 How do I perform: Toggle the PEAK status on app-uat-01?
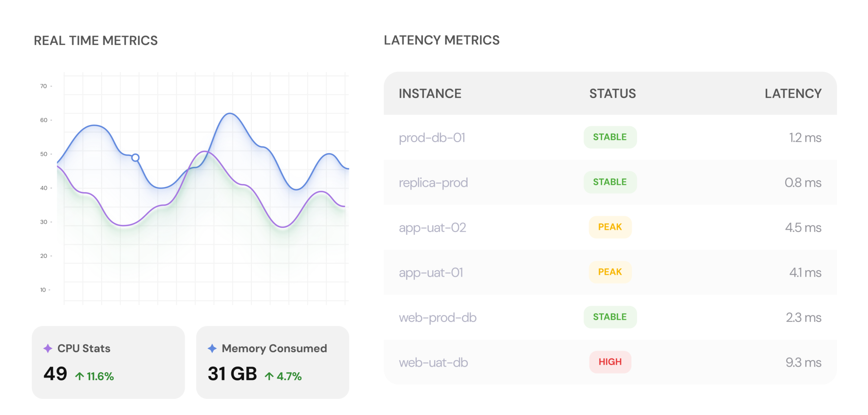(x=610, y=272)
